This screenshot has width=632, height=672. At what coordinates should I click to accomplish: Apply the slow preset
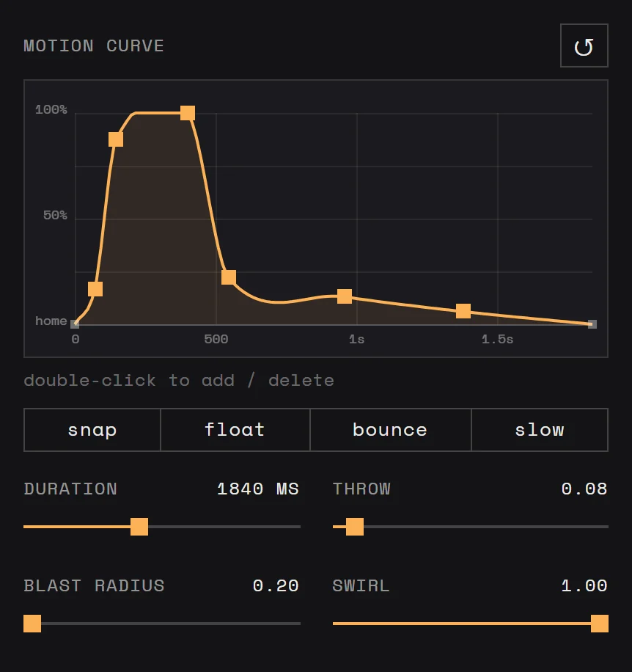(x=540, y=430)
